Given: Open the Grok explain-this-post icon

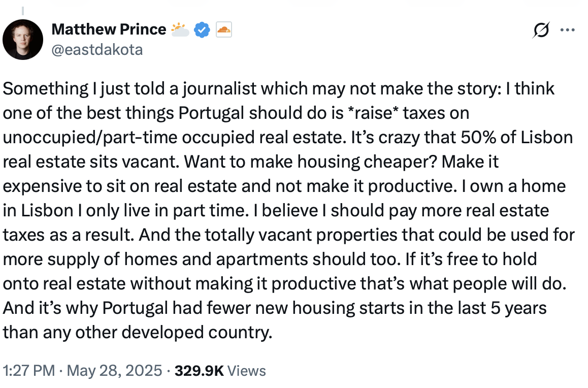Looking at the screenshot, I should (541, 30).
